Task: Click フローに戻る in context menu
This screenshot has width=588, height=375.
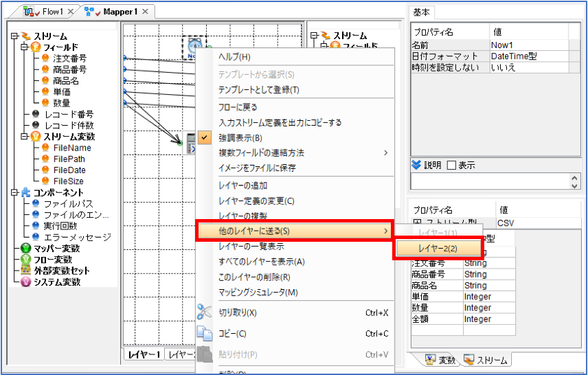Action: [x=238, y=107]
